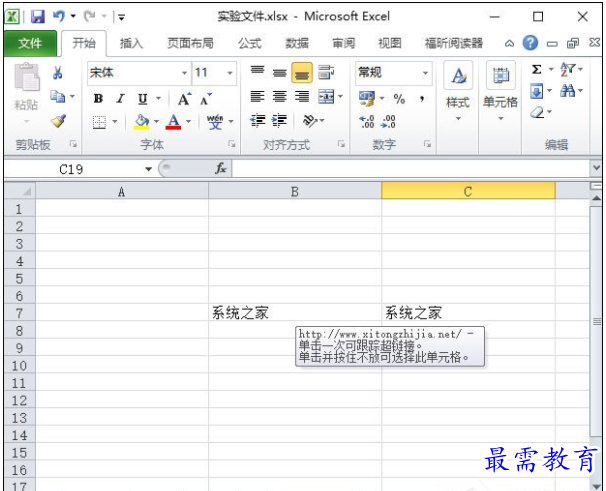The width and height of the screenshot is (606, 491).
Task: Apply the red font color
Action: coord(174,122)
